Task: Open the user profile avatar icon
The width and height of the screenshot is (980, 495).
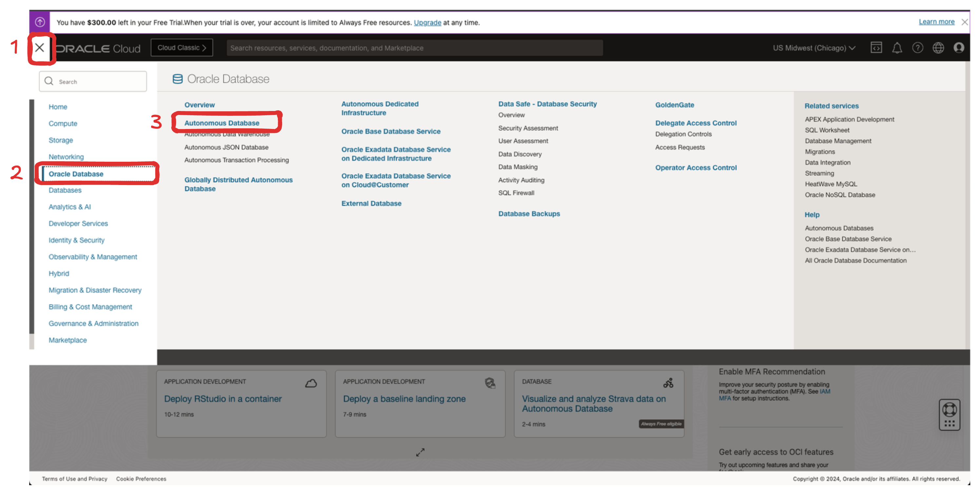Action: [958, 48]
